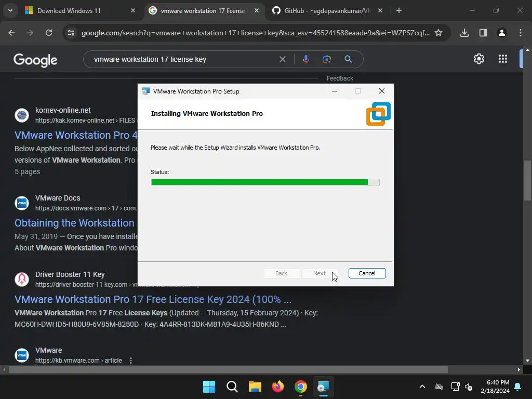This screenshot has width=532, height=399.
Task: Open Obtaining the Workstation result link
Action: tap(74, 223)
